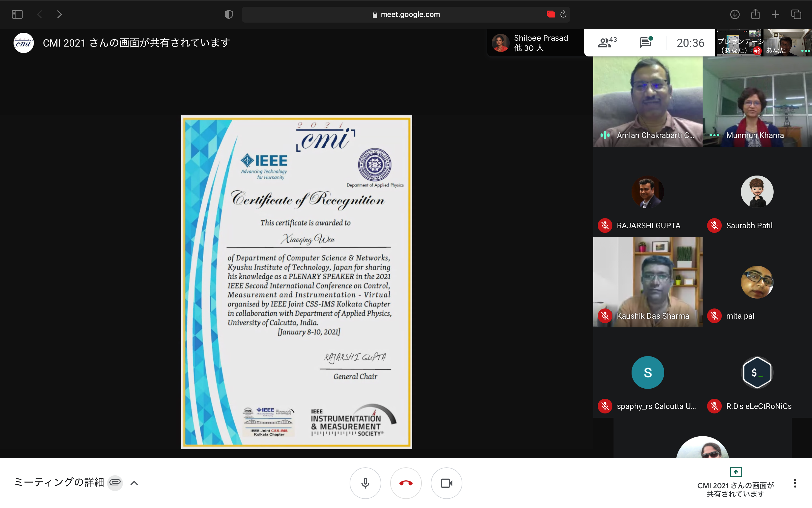
Task: Select your presentation thumbnail tile
Action: tap(739, 43)
